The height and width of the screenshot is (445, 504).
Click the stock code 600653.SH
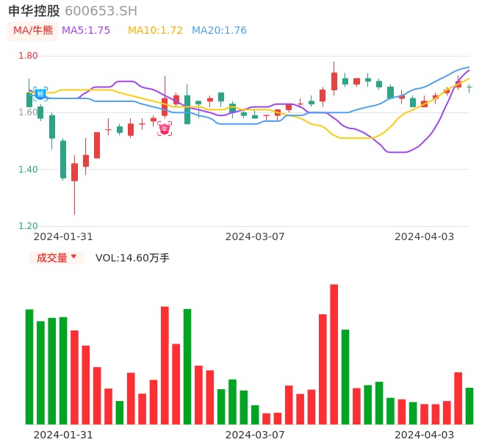101,11
